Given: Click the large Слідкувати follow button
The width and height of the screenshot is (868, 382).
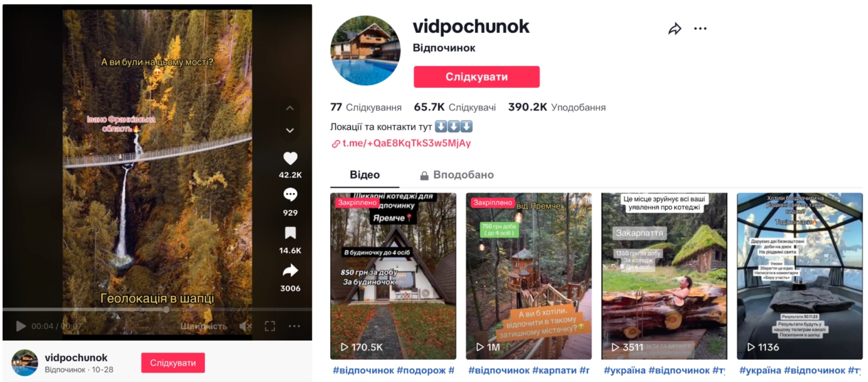Looking at the screenshot, I should [477, 77].
